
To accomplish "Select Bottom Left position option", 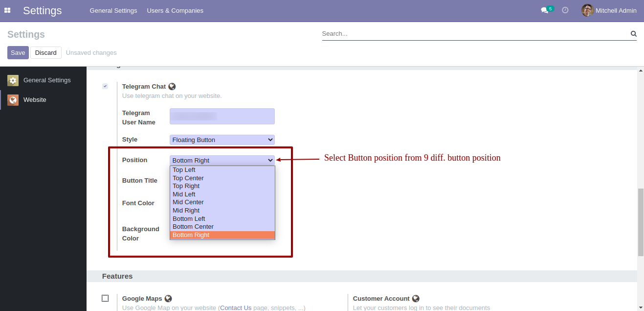I will [222, 219].
